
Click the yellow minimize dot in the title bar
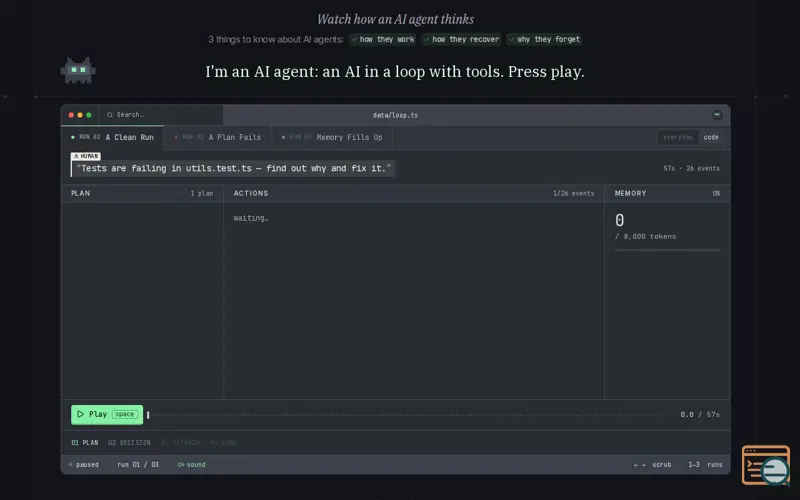coord(80,115)
